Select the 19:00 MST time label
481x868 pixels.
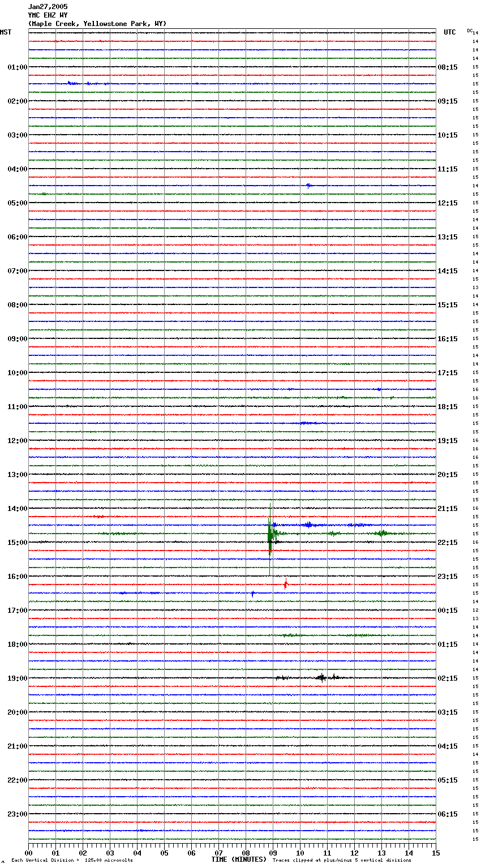tap(18, 678)
